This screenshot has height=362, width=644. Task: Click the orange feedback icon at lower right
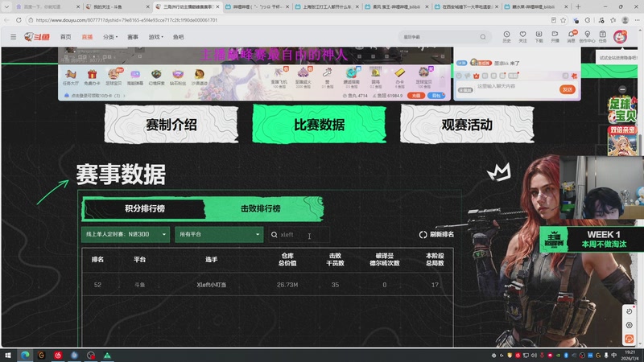(629, 339)
